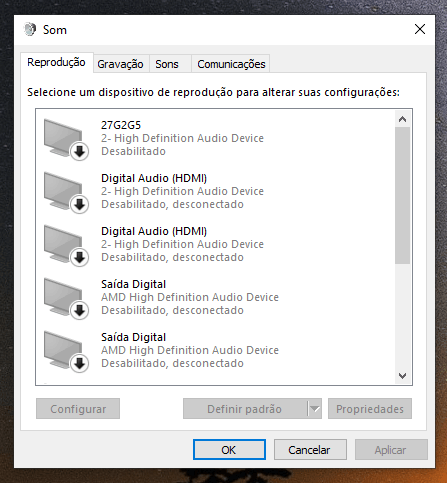Go to the Comunicações tab
This screenshot has height=483, width=447.
coord(231,64)
